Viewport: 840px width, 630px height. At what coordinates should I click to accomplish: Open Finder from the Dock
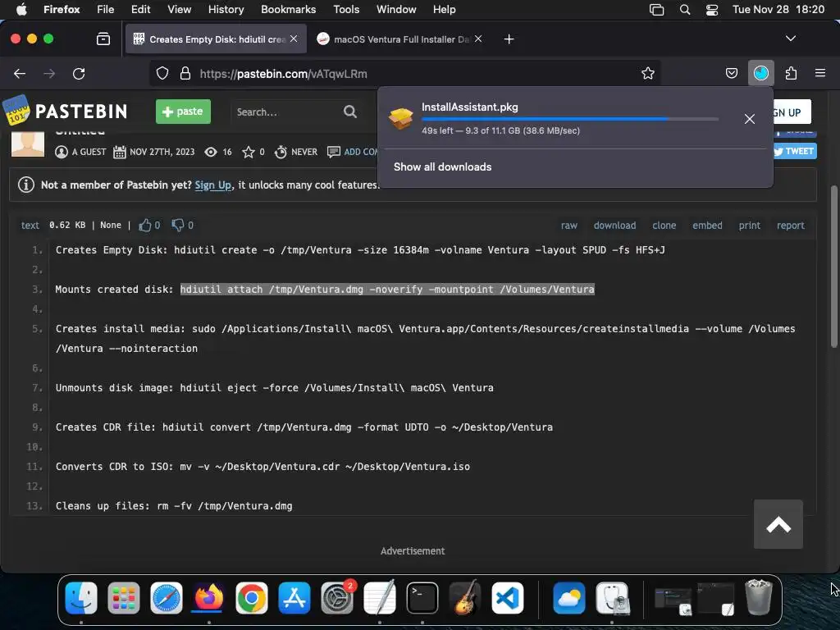81,598
